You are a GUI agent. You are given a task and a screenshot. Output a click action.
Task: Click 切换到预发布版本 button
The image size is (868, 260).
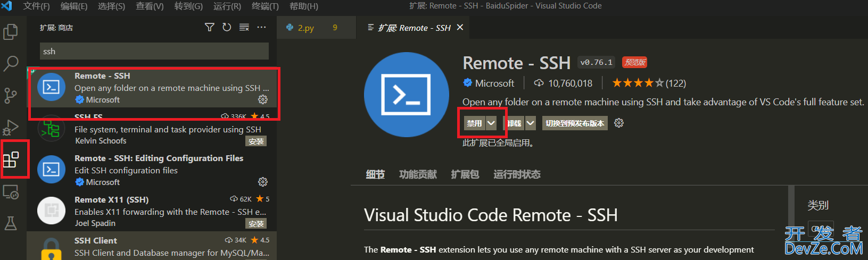[x=575, y=123]
